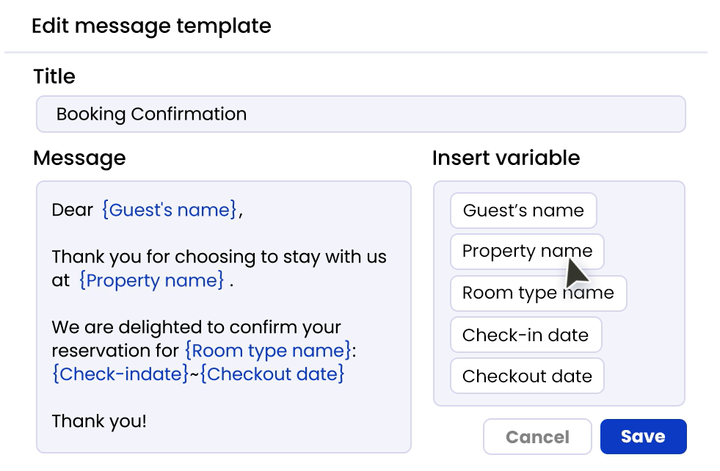This screenshot has width=720, height=471.
Task: Select the {Check-indate} token in message
Action: (x=119, y=373)
